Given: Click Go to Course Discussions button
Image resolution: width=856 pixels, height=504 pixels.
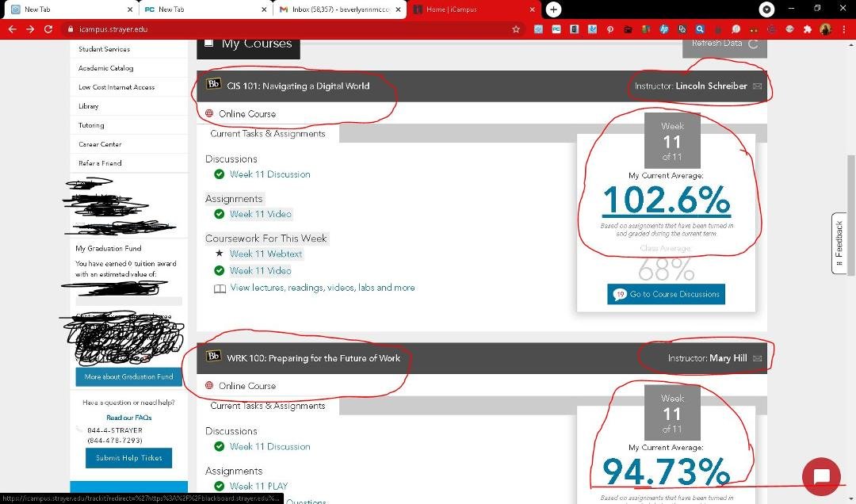Looking at the screenshot, I should (x=666, y=294).
